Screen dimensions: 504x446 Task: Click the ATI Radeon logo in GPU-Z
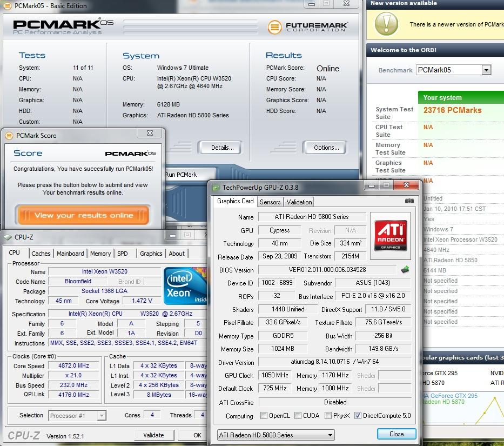(x=391, y=236)
